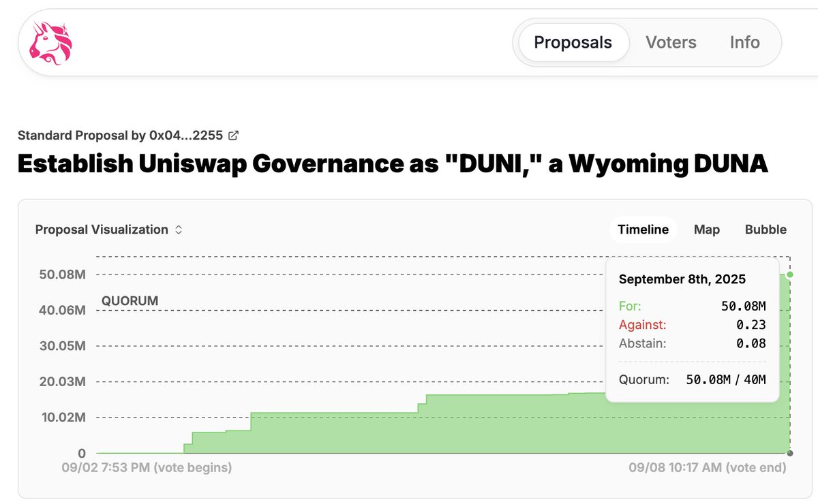Open the external link icon beside 0x04...2255
The width and height of the screenshot is (818, 504).
pos(232,135)
